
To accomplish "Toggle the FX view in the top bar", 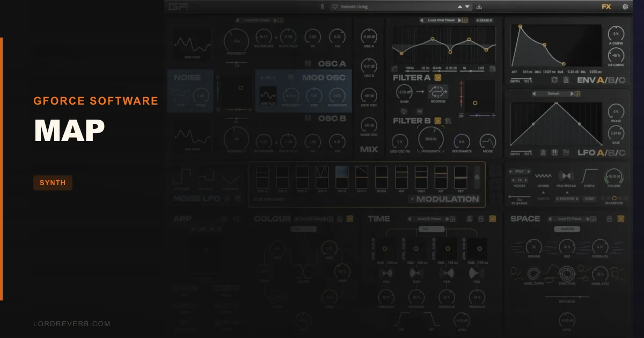I will (x=606, y=7).
